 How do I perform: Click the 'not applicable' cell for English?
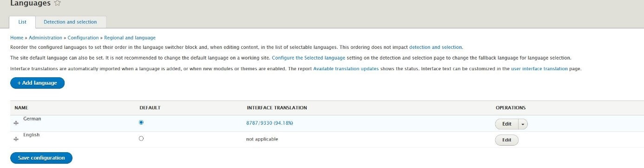262,139
